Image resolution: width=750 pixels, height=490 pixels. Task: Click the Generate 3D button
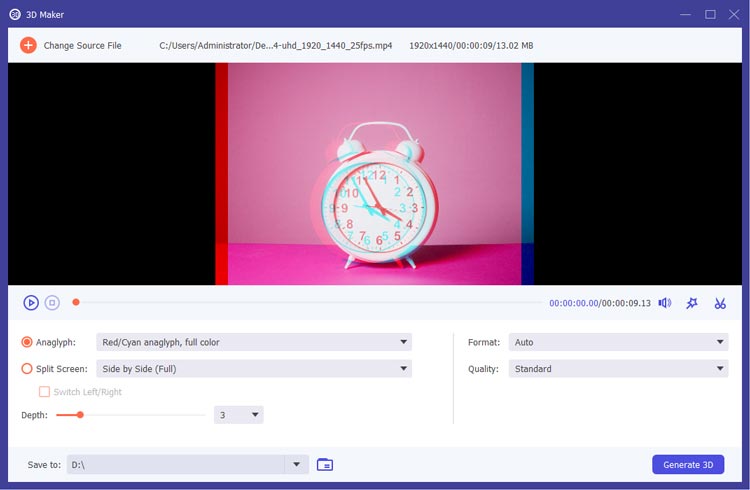click(688, 465)
